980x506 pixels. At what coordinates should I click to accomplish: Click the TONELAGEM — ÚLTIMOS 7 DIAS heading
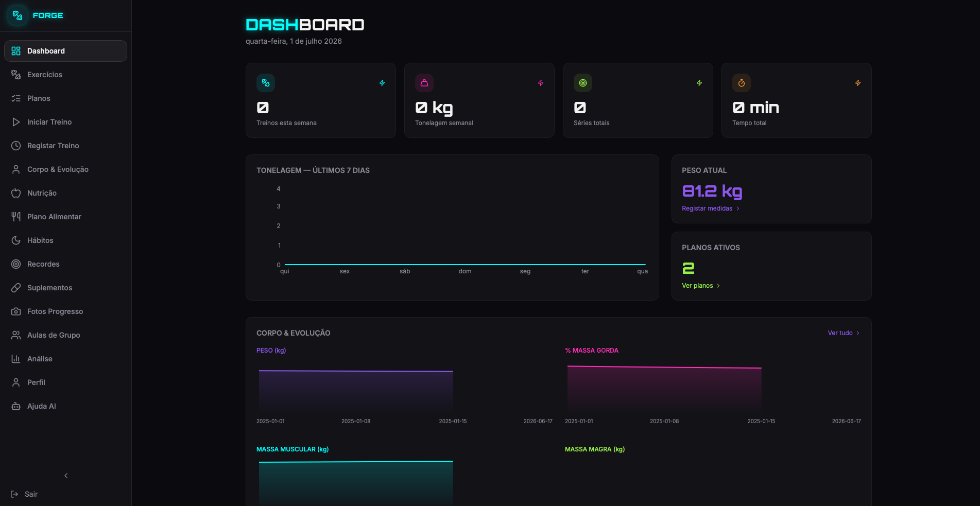313,170
